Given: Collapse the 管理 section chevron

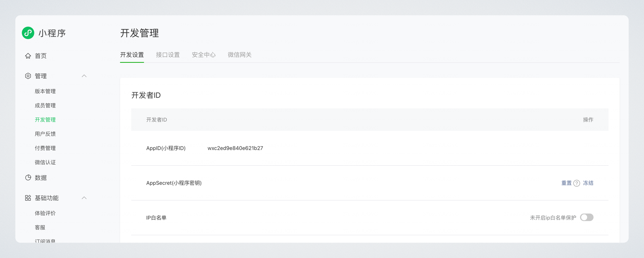Looking at the screenshot, I should [x=84, y=76].
